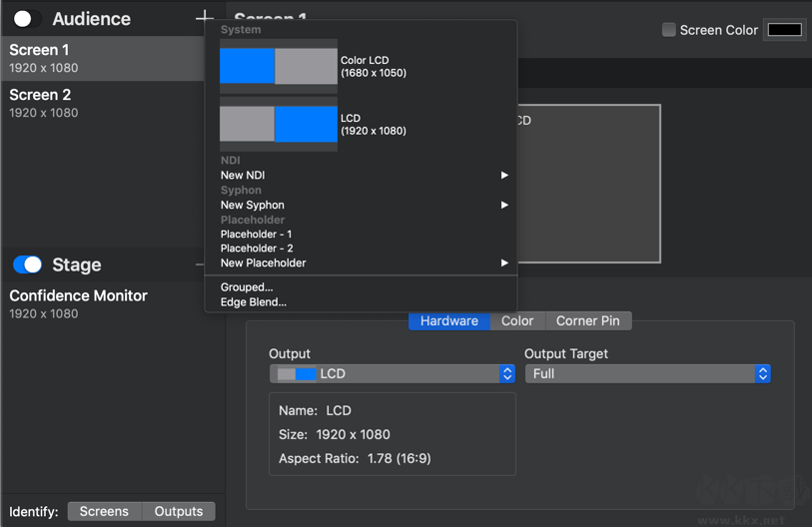Expand the New Syphon submenu
Screen dimensions: 812x527
click(x=362, y=205)
